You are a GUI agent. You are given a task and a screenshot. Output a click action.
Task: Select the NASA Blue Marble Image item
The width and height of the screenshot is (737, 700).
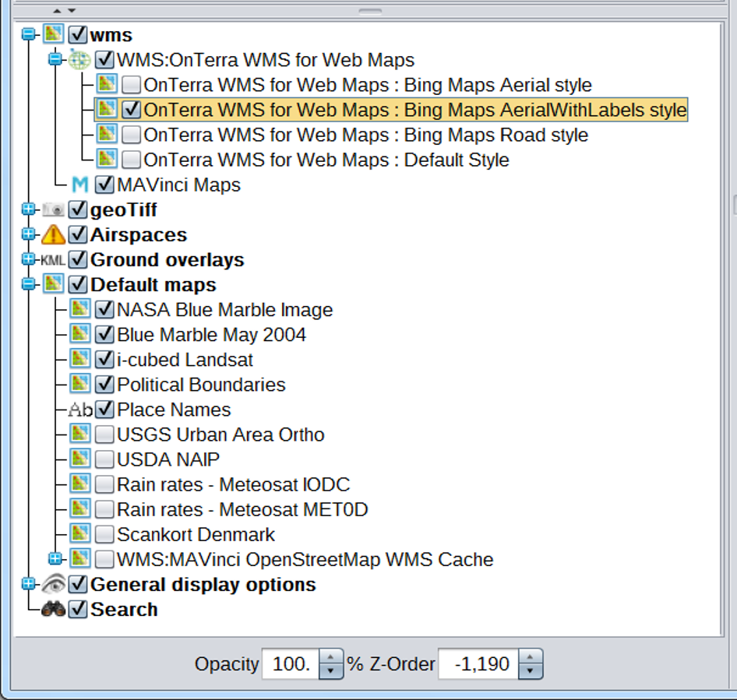click(224, 310)
